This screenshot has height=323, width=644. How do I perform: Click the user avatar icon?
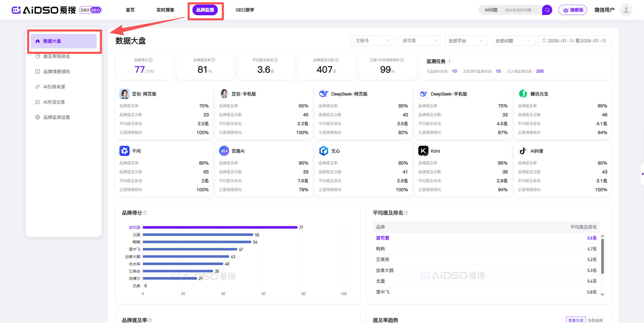click(626, 10)
